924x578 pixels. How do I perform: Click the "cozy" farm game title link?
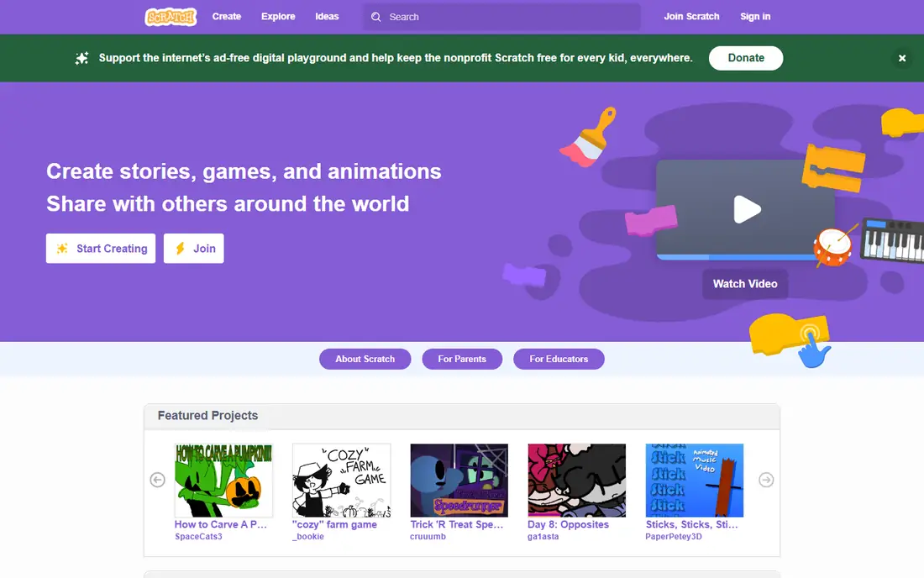334,524
